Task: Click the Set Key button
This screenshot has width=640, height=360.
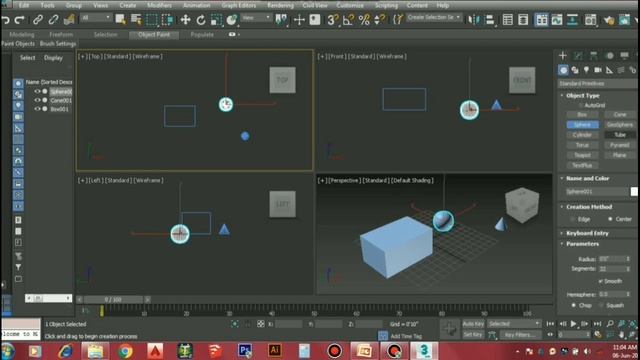Action: coord(473,335)
